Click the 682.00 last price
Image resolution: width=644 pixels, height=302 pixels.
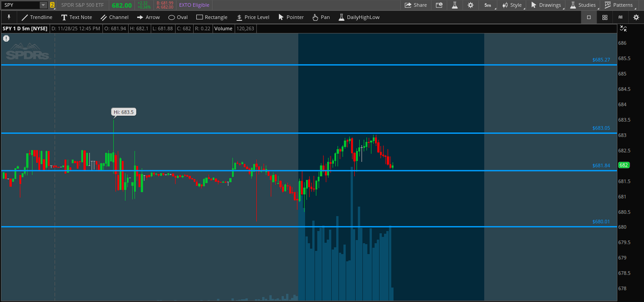pyautogui.click(x=121, y=5)
